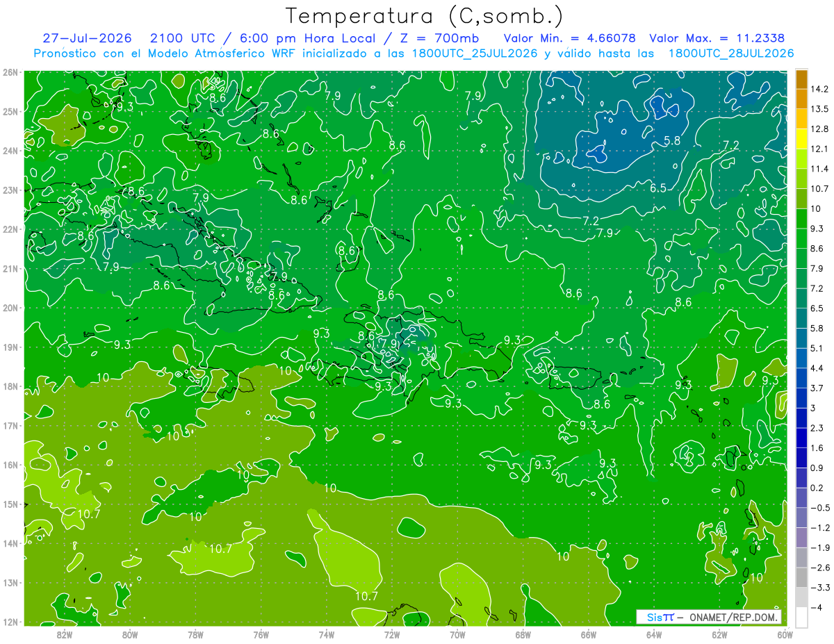
Task: Click the legend value '12.8'
Action: pyautogui.click(x=819, y=129)
